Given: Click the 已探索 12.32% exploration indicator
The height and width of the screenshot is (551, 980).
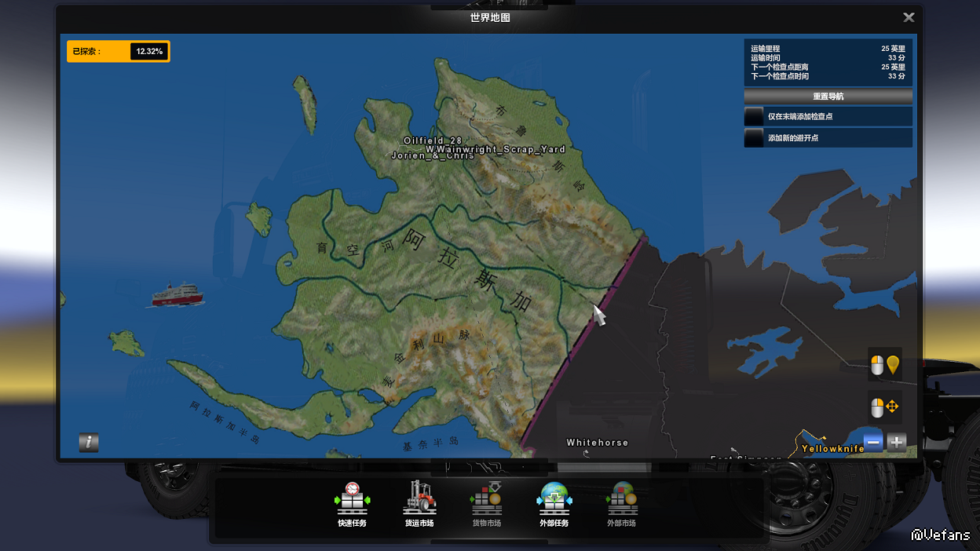Looking at the screenshot, I should (118, 52).
